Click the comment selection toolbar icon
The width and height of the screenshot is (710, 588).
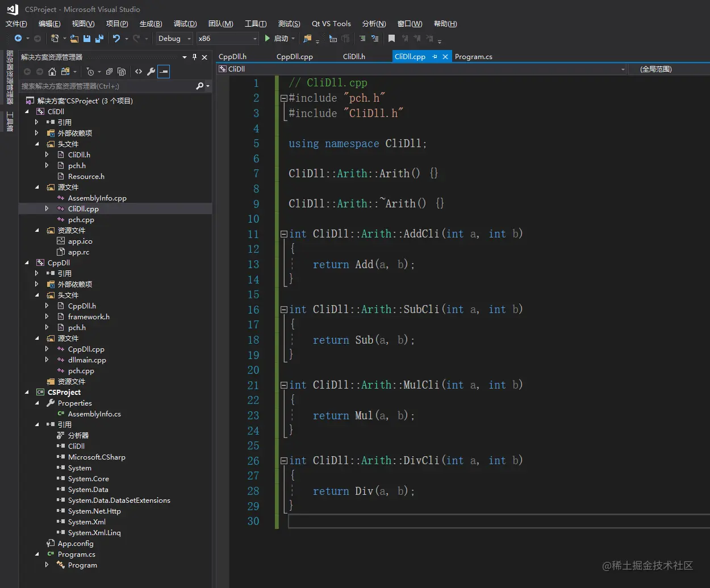pyautogui.click(x=362, y=39)
